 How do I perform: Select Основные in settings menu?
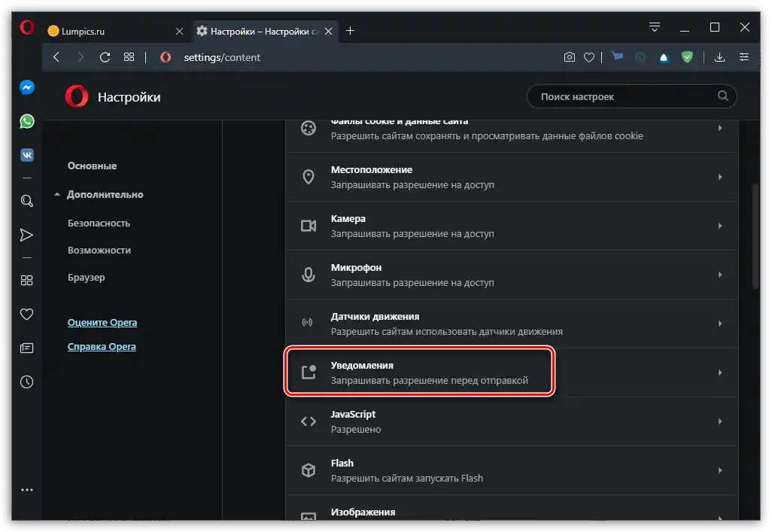point(92,166)
